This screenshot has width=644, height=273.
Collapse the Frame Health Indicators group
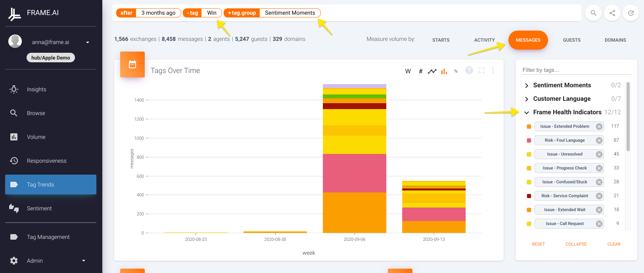coord(527,113)
